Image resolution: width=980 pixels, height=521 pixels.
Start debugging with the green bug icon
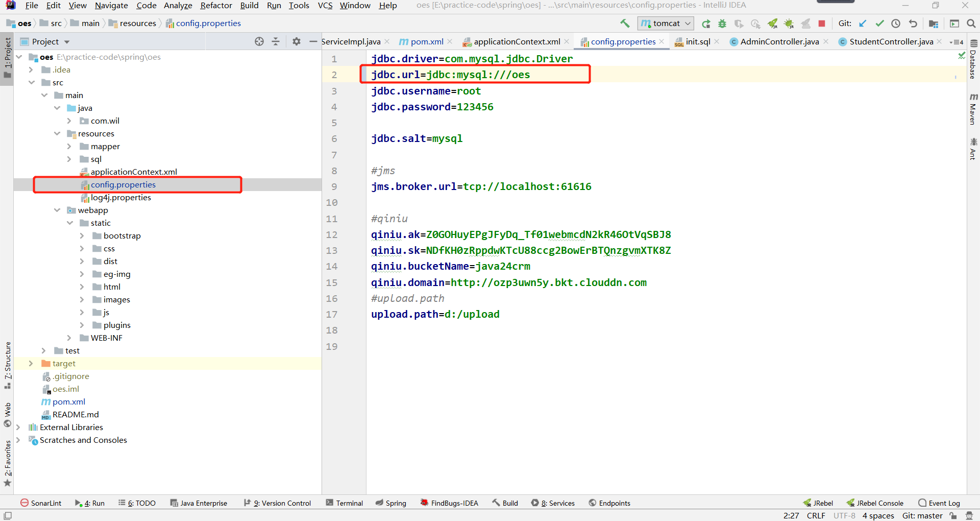(722, 23)
